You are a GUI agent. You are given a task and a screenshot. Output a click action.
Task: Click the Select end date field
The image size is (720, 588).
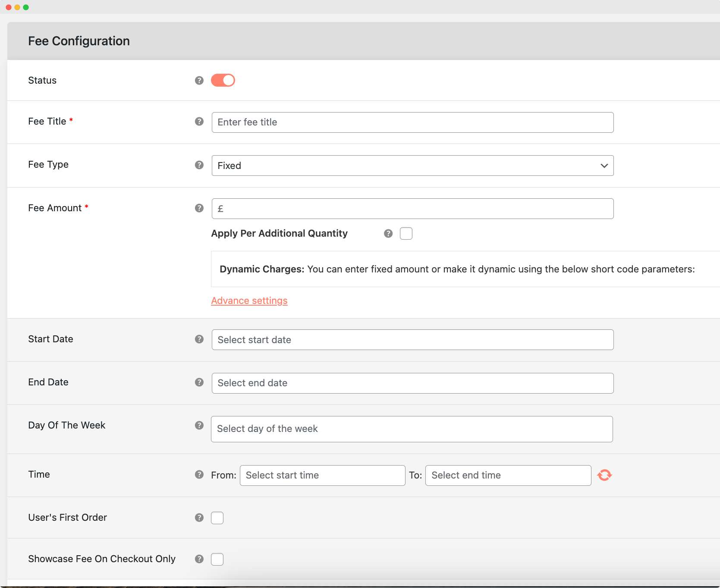[412, 383]
